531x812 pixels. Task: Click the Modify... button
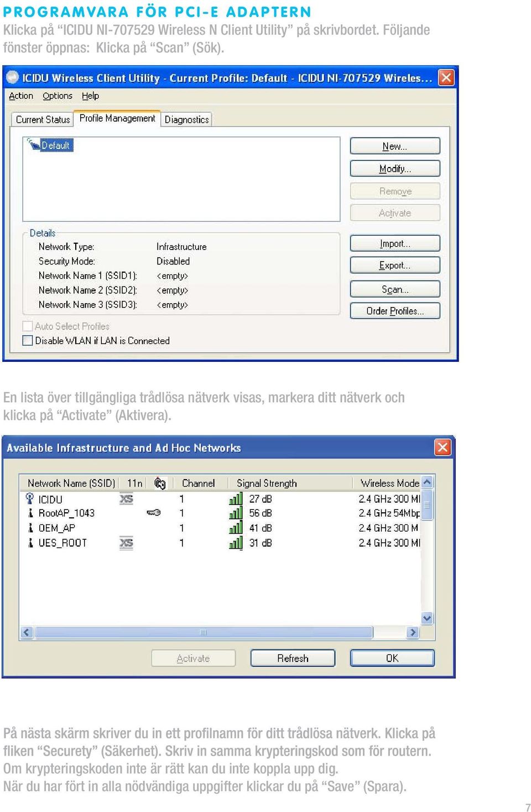click(395, 169)
